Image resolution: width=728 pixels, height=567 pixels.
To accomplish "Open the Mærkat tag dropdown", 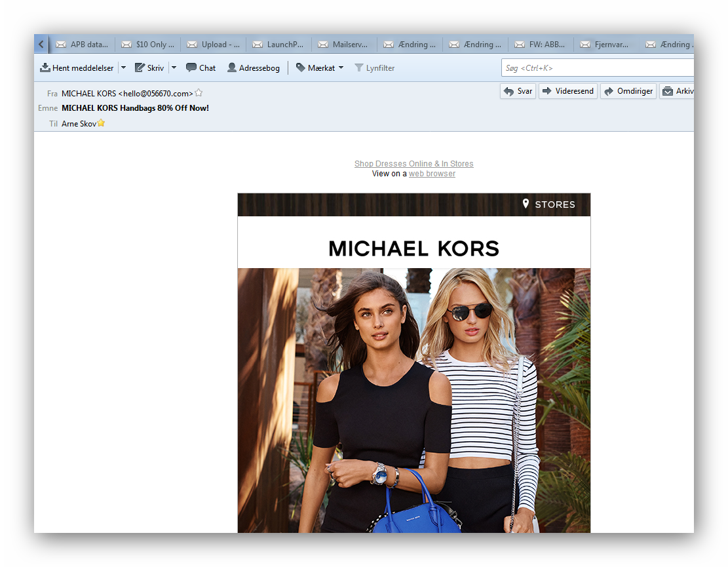I will (x=320, y=68).
